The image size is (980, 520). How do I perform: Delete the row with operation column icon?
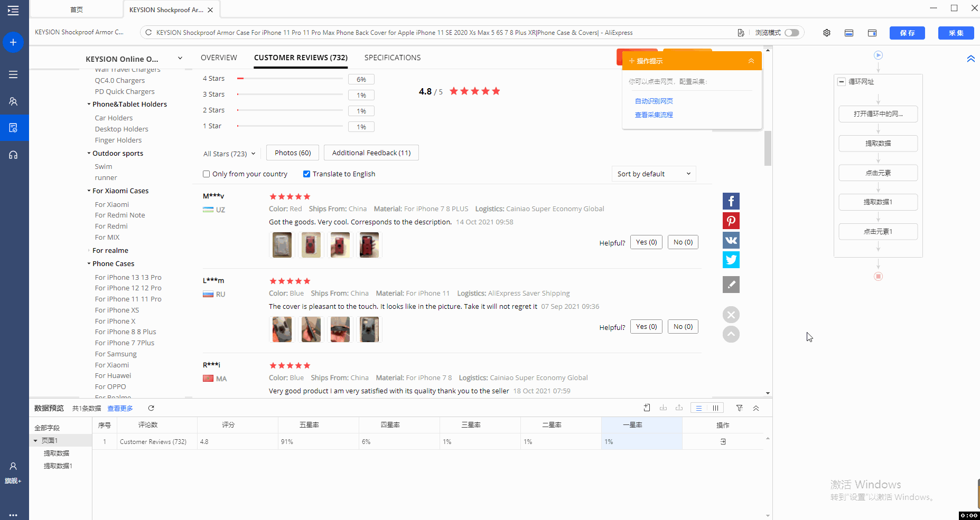[x=723, y=442]
